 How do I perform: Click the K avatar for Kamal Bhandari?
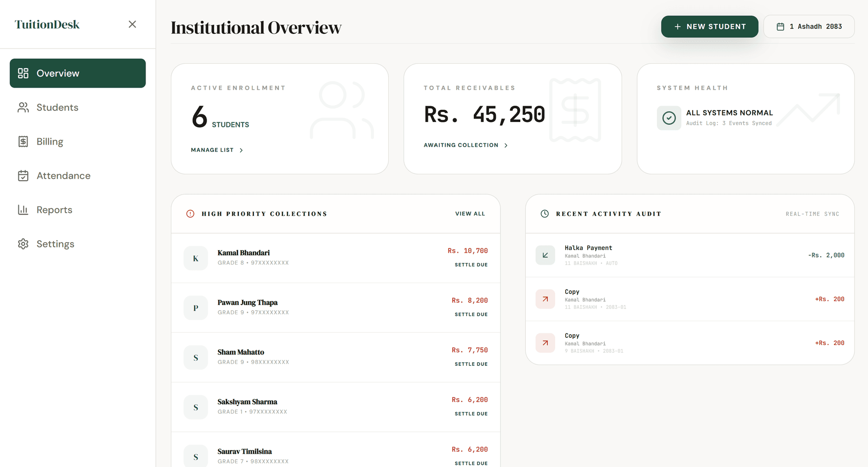196,258
